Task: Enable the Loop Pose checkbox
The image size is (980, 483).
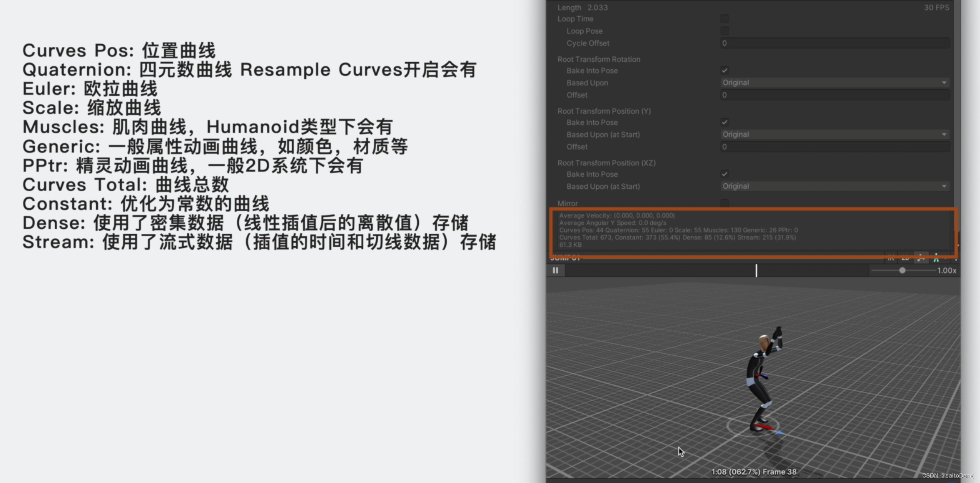Action: click(x=724, y=31)
